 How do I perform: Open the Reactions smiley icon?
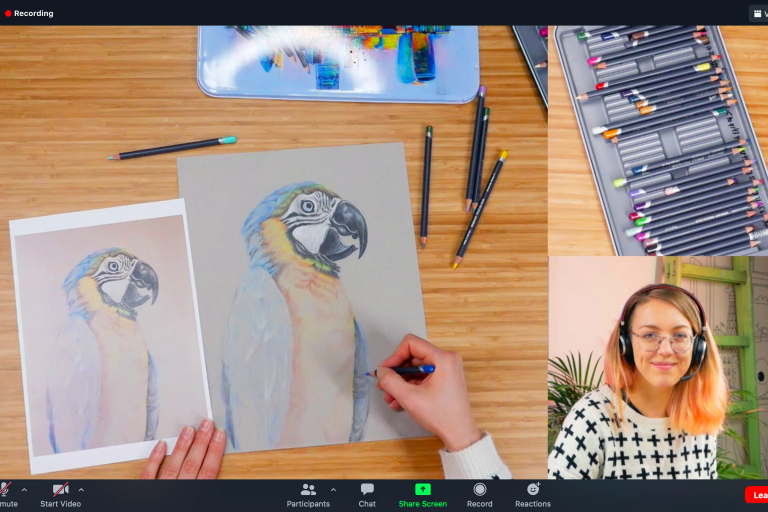(533, 489)
